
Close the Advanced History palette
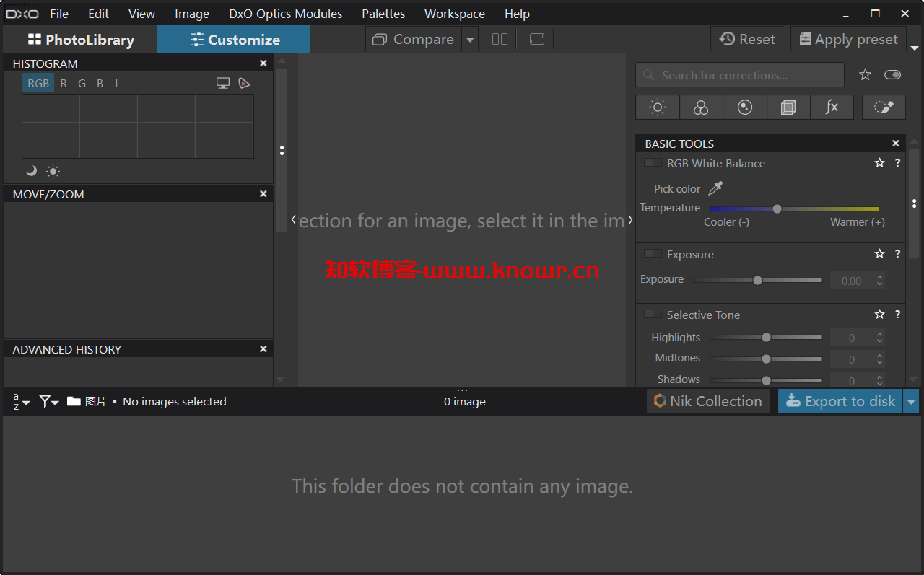263,348
